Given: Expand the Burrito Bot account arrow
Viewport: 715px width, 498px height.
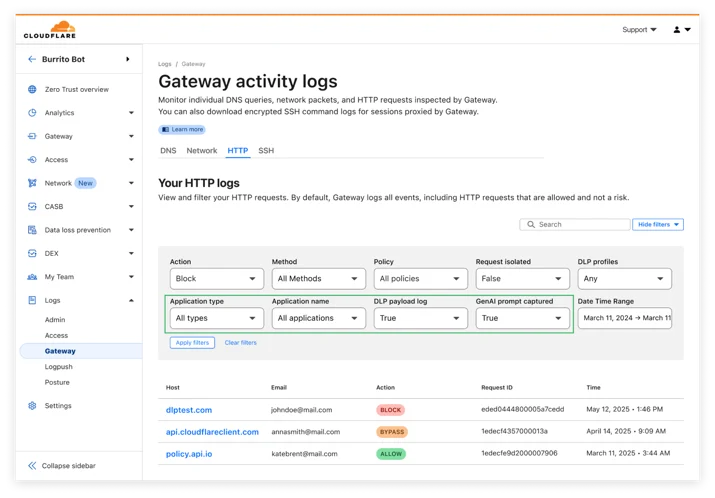Looking at the screenshot, I should [x=128, y=59].
